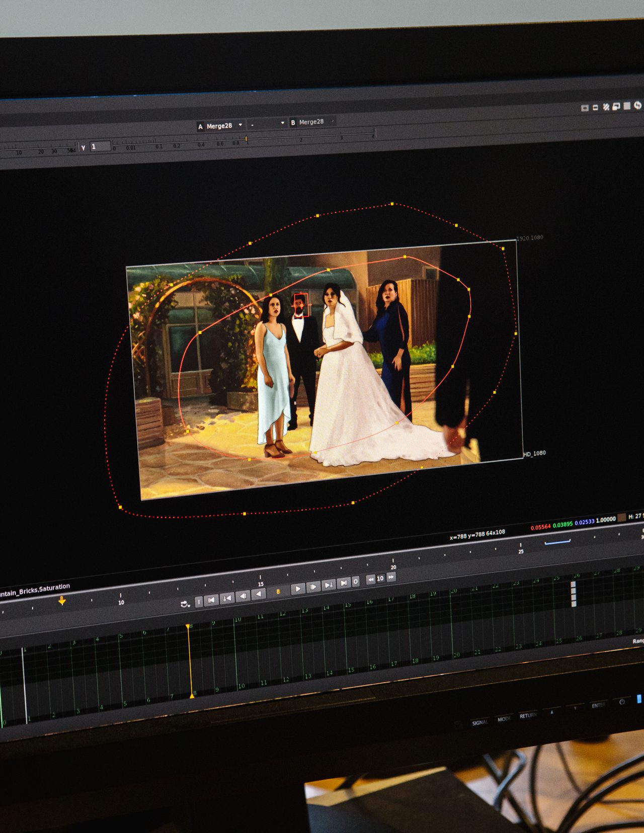The width and height of the screenshot is (644, 833).
Task: Skip forward 10 frames
Action: [391, 577]
